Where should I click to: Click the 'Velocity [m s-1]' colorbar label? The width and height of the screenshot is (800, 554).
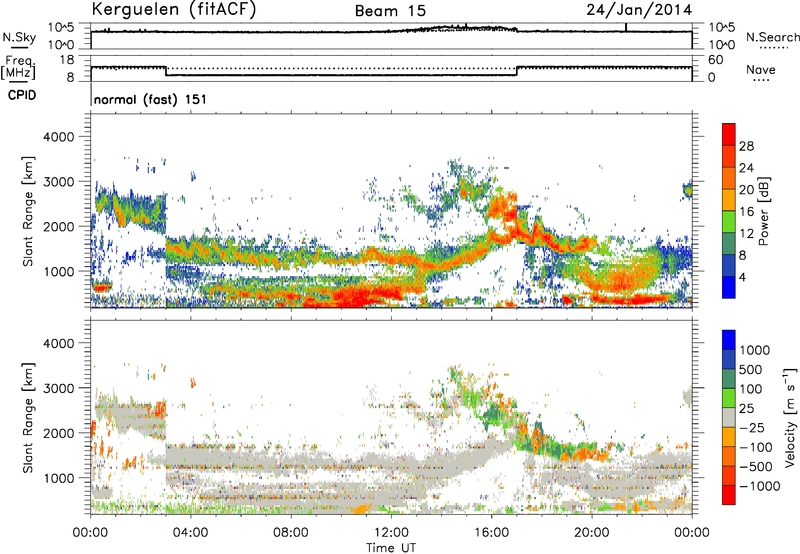[790, 417]
